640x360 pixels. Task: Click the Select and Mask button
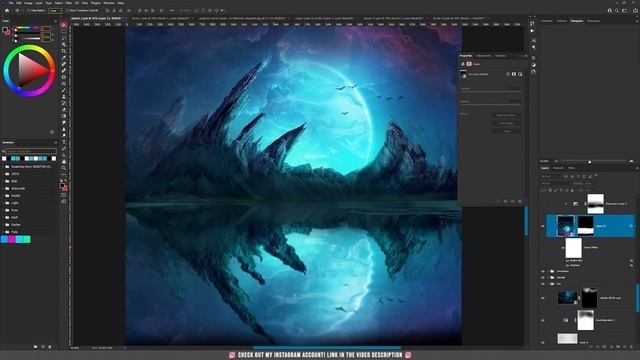click(507, 116)
